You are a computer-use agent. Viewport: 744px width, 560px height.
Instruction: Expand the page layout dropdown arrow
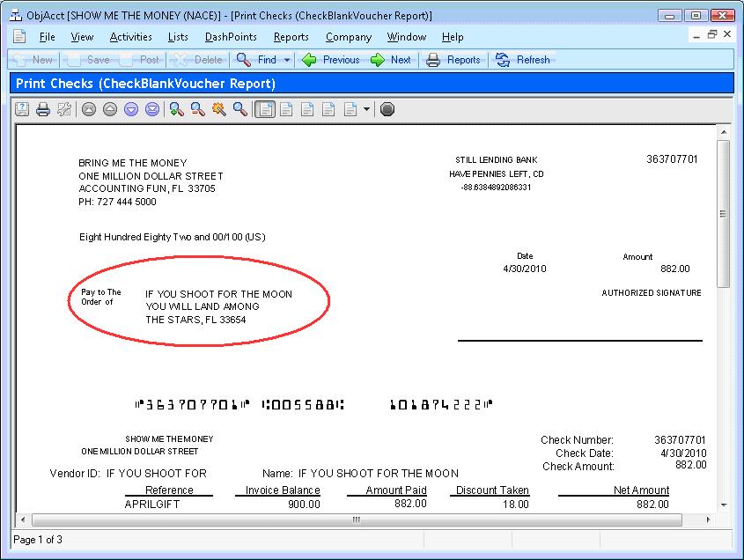pyautogui.click(x=366, y=109)
